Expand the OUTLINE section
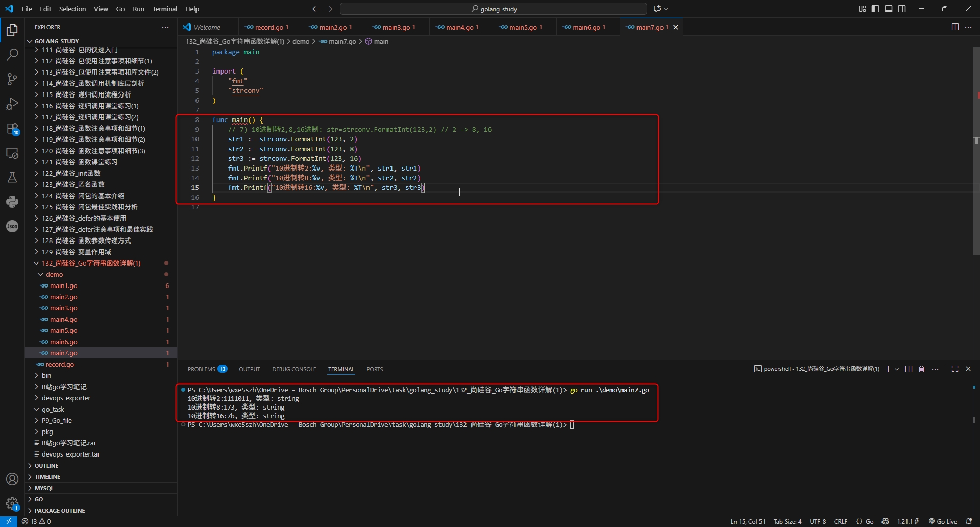Viewport: 980px width, 527px height. [x=101, y=466]
